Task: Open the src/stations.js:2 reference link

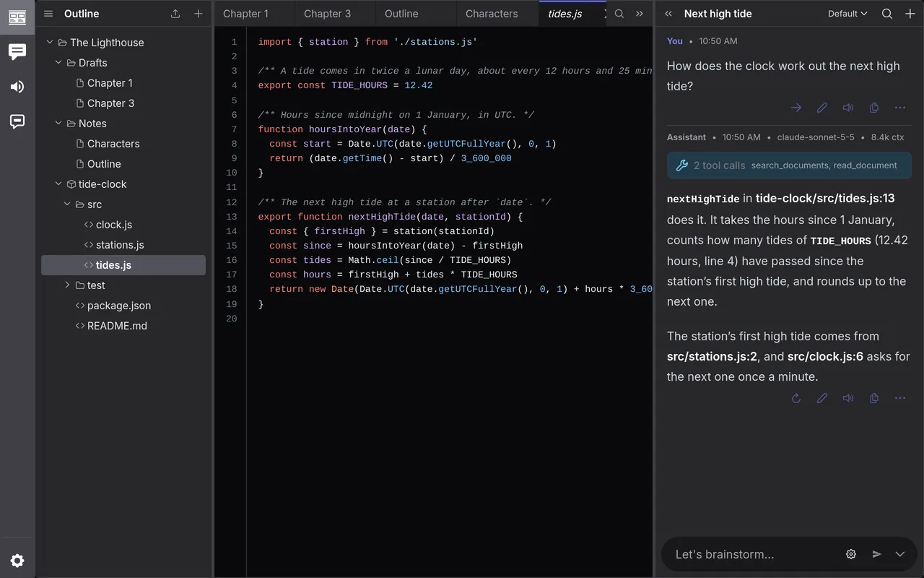Action: [712, 356]
